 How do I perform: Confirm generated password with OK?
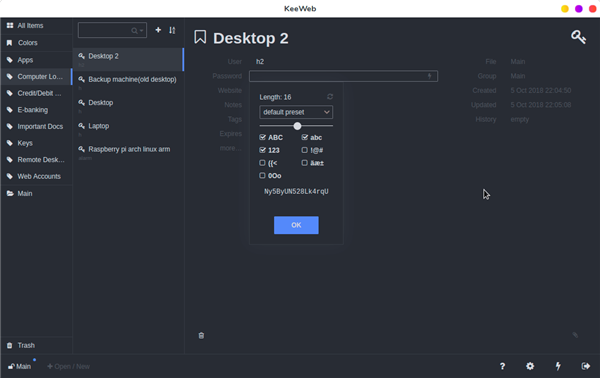(296, 225)
